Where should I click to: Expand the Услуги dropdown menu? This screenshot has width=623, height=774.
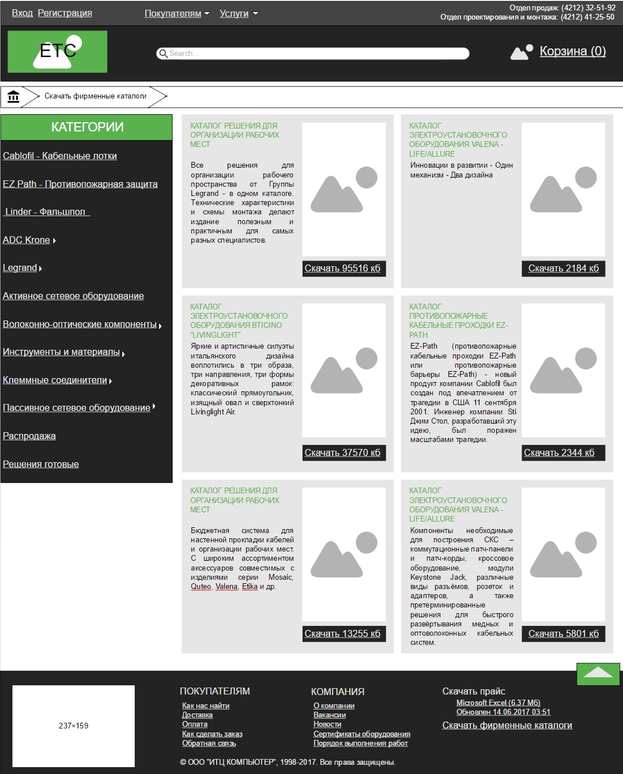[239, 13]
